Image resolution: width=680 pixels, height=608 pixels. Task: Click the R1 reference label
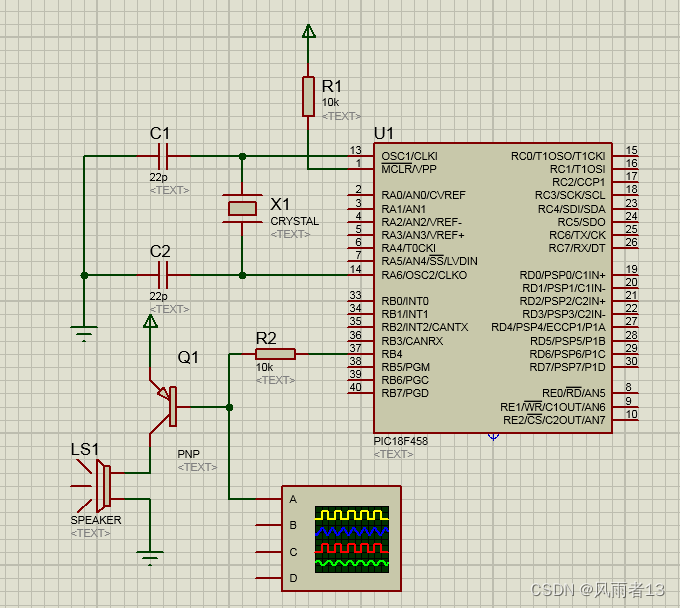pos(332,86)
